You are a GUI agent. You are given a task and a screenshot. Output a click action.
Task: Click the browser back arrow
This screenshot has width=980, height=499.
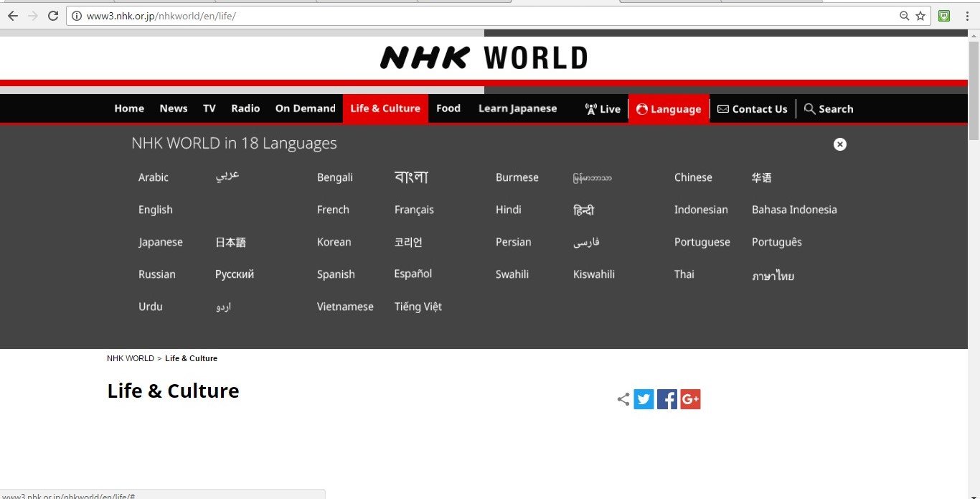13,16
